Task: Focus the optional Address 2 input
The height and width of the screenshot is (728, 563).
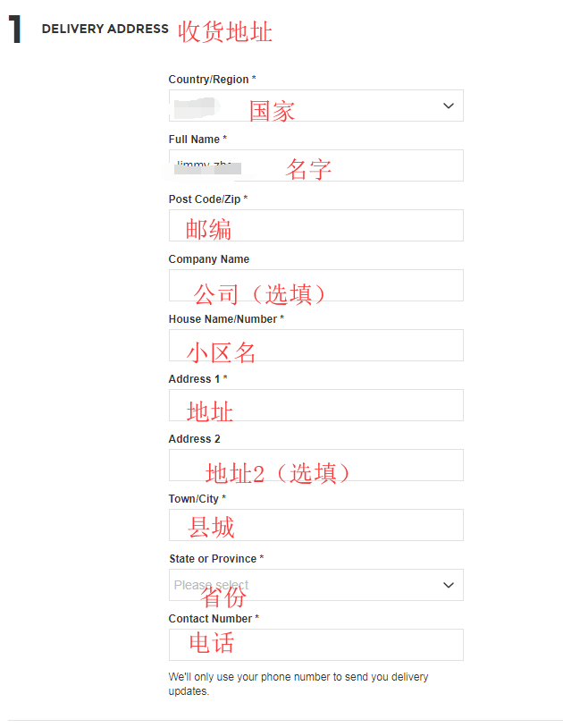Action: pyautogui.click(x=315, y=465)
